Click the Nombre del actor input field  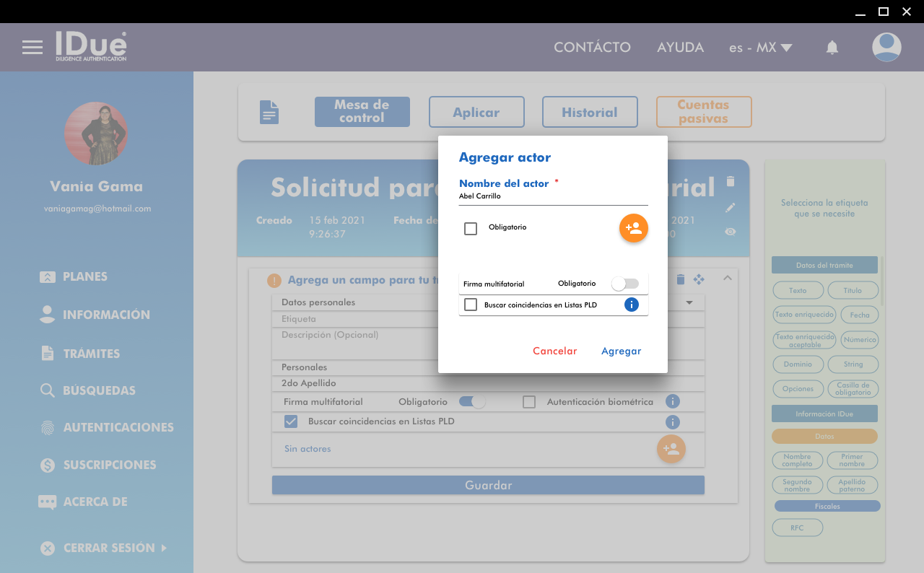point(553,196)
